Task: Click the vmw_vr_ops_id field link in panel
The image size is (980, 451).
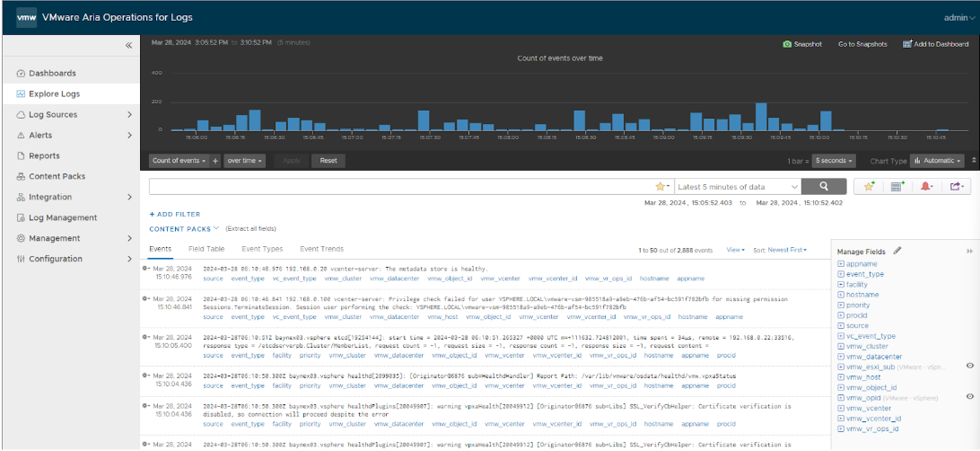Action: click(x=872, y=429)
